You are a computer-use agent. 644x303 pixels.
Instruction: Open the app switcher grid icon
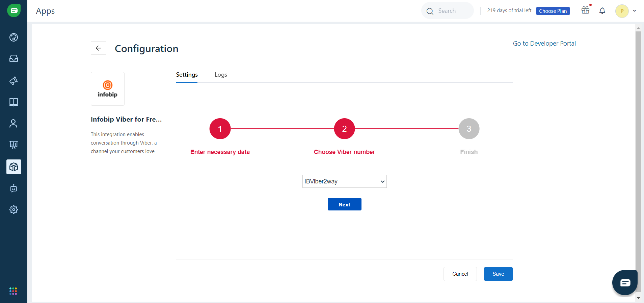coord(13,291)
